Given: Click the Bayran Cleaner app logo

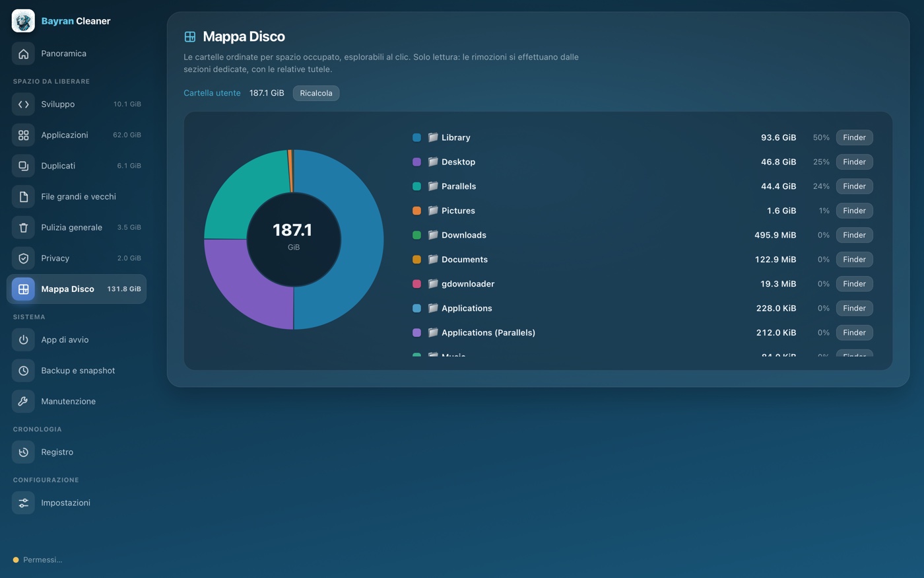Looking at the screenshot, I should (23, 21).
